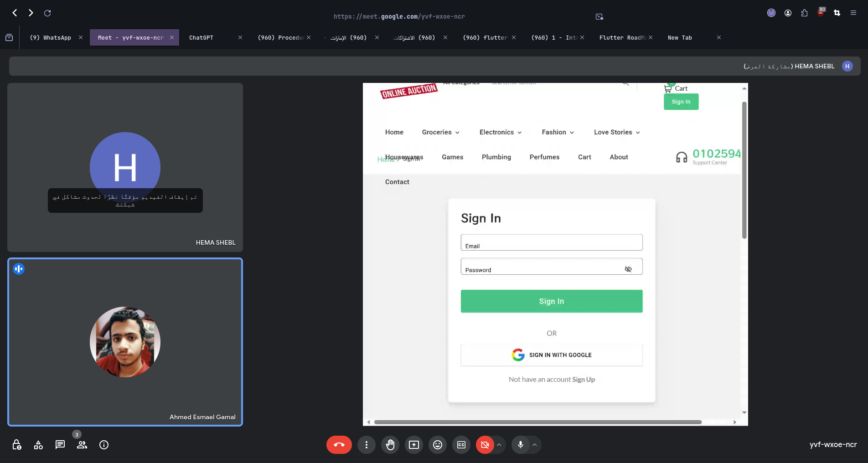Toggle the microphone mute button

coord(521,445)
